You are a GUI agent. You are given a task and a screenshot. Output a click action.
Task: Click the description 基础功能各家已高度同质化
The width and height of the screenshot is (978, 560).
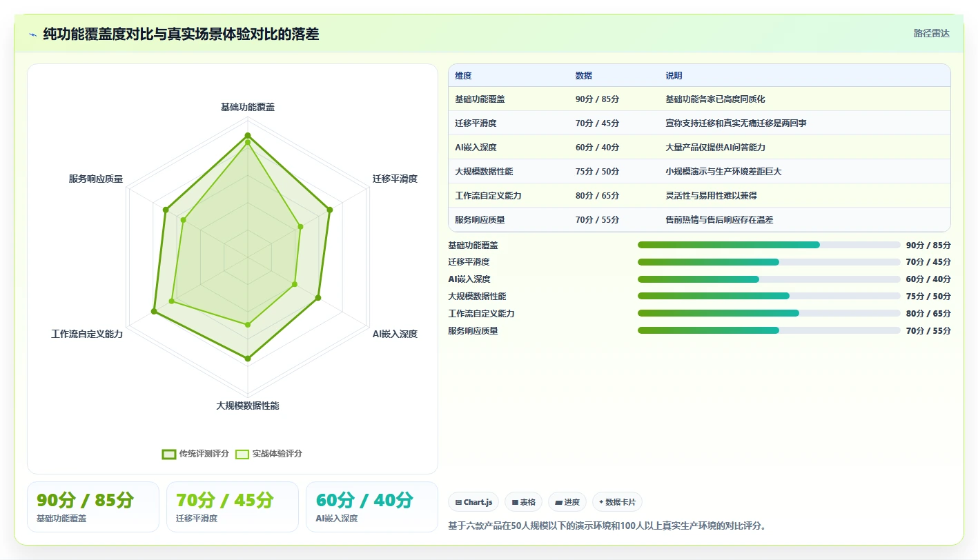pyautogui.click(x=715, y=99)
